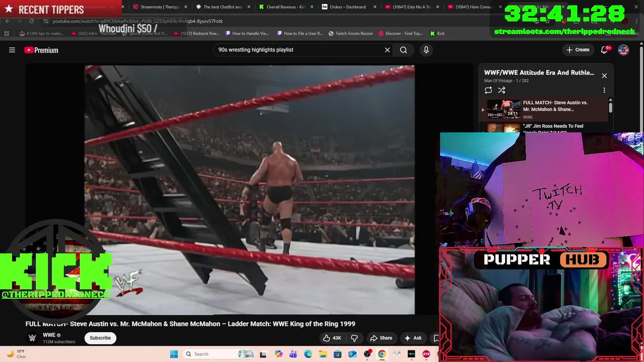The image size is (644, 362).
Task: Open File Explorer from taskbar
Action: tap(323, 354)
